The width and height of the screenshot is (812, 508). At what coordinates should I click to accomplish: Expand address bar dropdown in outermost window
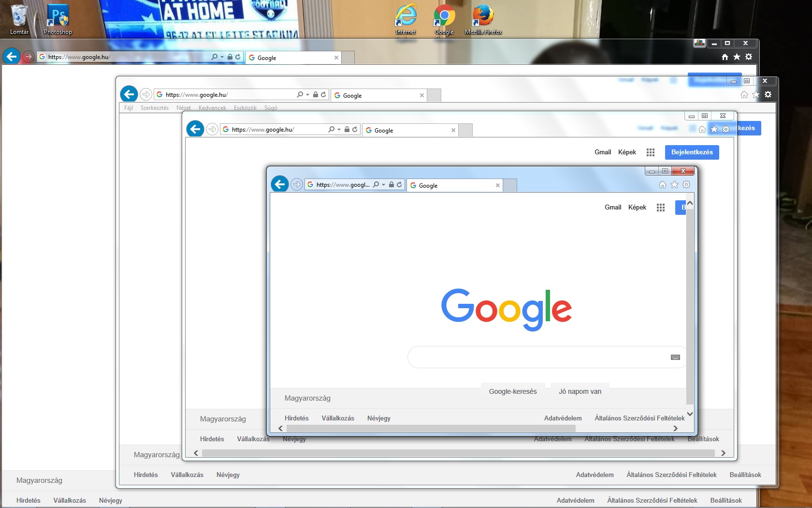click(222, 57)
